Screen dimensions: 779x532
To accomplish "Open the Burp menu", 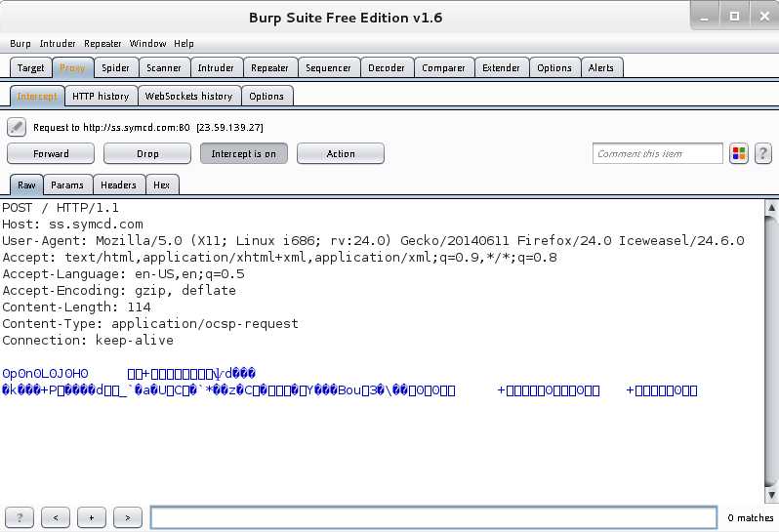I will (x=20, y=44).
